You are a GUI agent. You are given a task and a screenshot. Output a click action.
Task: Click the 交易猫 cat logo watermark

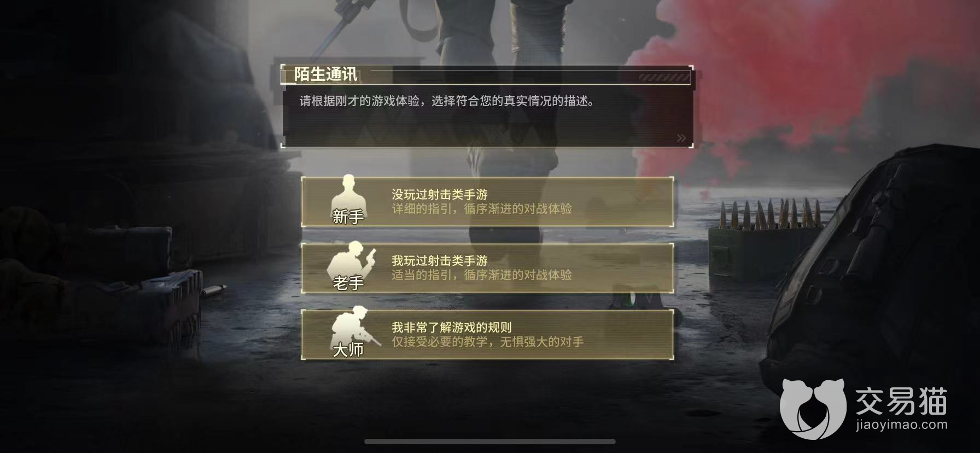(x=812, y=410)
